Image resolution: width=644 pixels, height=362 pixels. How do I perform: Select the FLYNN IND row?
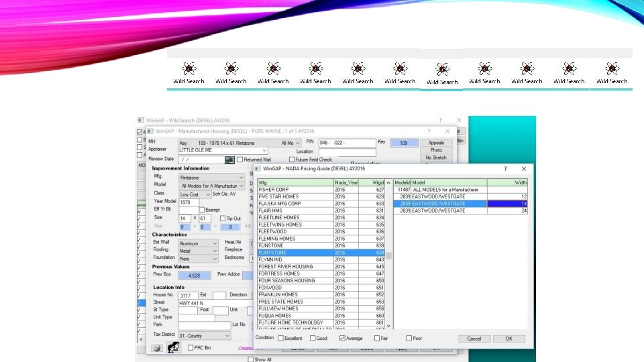coord(321,259)
